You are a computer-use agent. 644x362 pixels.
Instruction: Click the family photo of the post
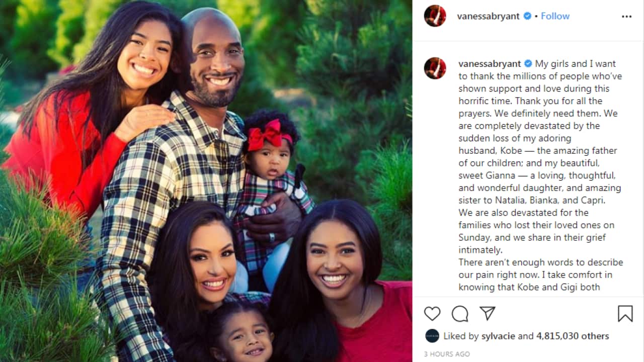click(206, 181)
